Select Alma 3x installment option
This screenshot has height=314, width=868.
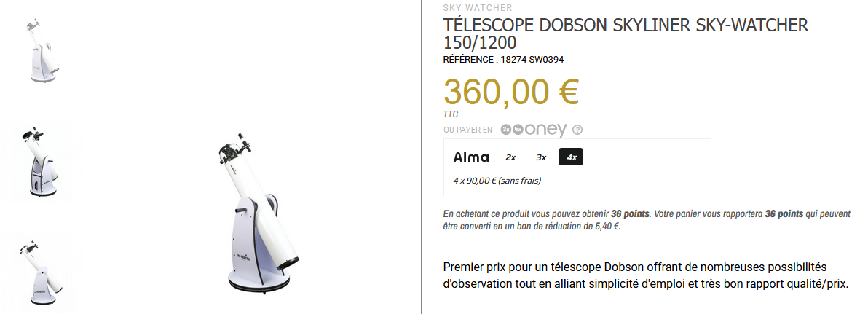coord(541,157)
